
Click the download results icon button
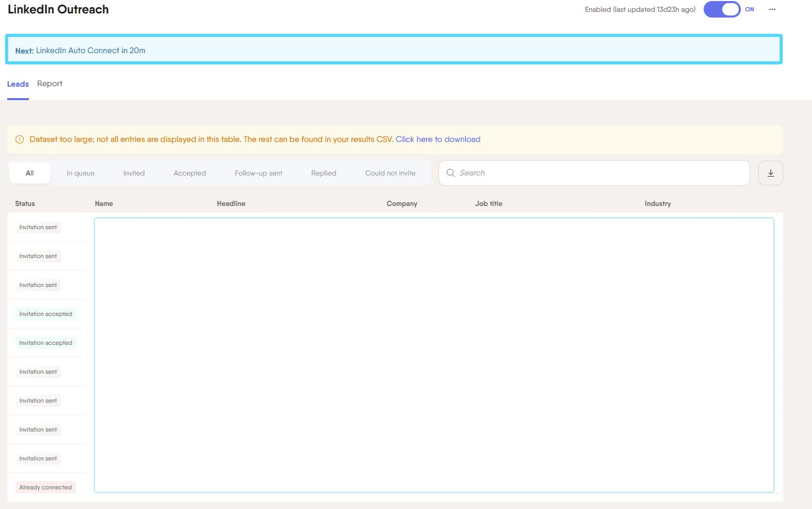tap(770, 173)
